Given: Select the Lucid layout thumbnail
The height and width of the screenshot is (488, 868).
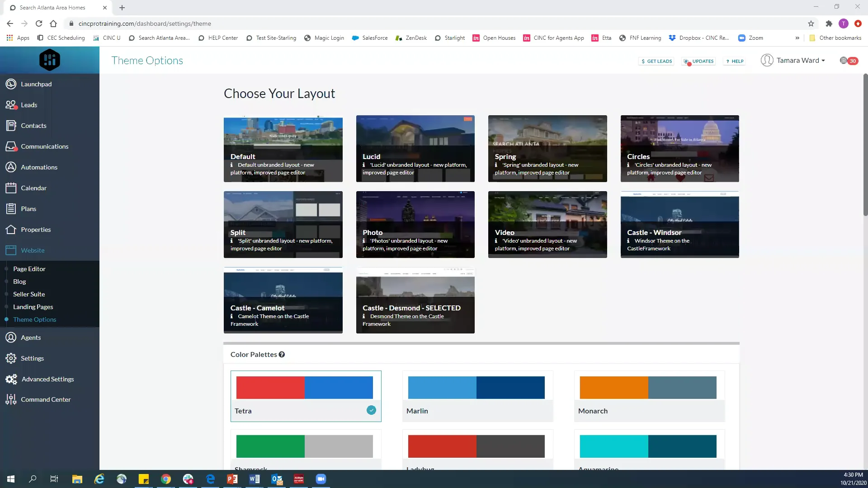Looking at the screenshot, I should click(415, 149).
